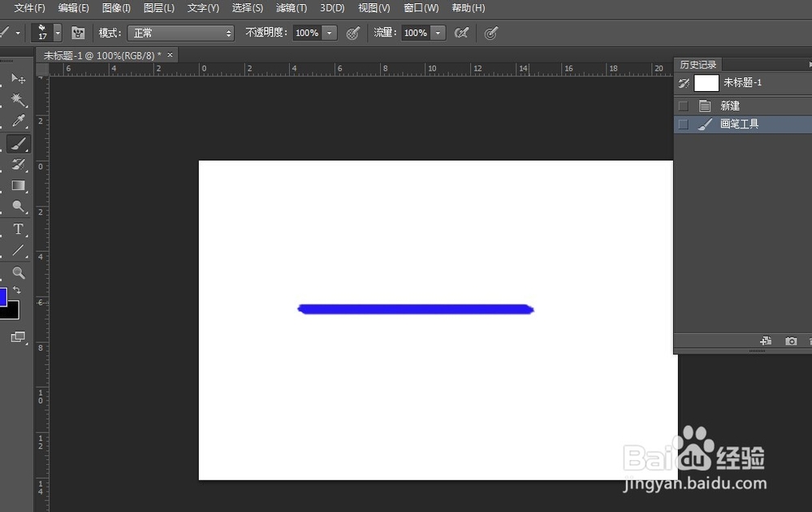Screen dimensions: 812x512
Task: Select the History Brush tool
Action: coord(19,165)
